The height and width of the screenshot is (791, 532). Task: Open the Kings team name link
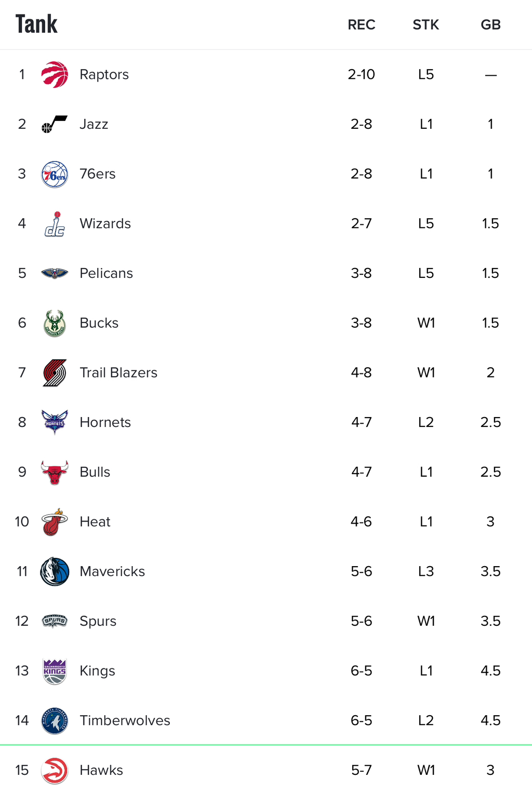[x=97, y=671]
